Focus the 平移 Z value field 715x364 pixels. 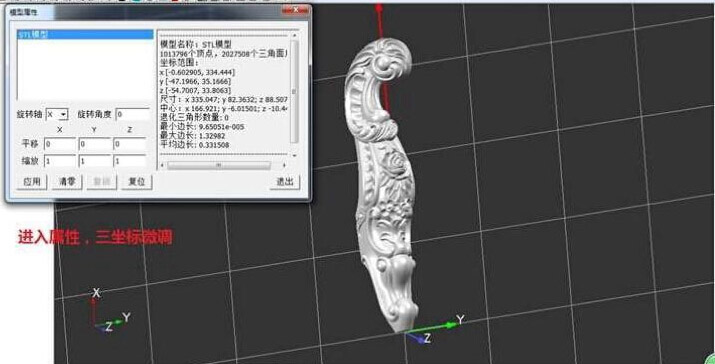click(x=130, y=144)
